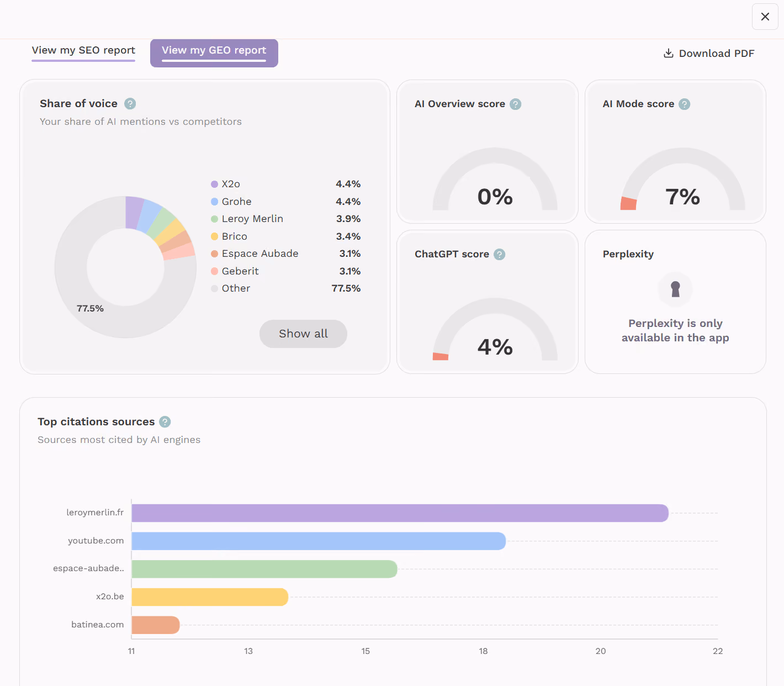Click the leroymerlin.fr axis label
This screenshot has height=686, width=784.
click(x=95, y=513)
